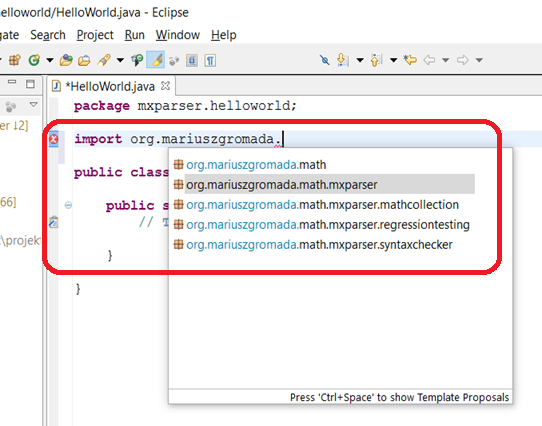This screenshot has height=426, width=542.
Task: Click package icon beside mathcollection proposal
Action: (x=178, y=204)
